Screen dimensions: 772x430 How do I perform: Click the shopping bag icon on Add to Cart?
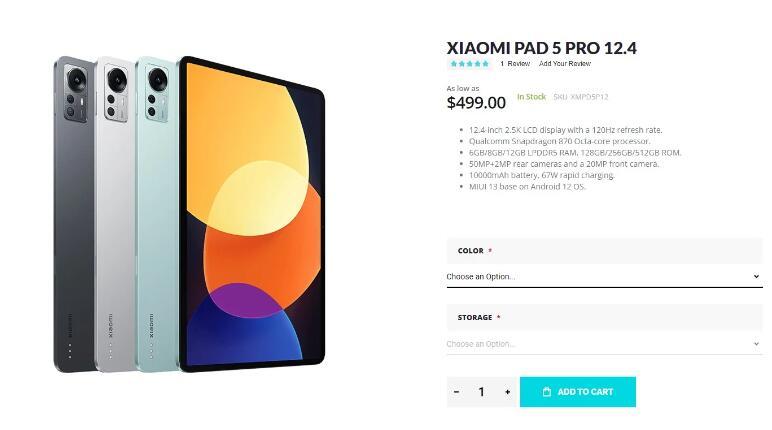point(547,392)
